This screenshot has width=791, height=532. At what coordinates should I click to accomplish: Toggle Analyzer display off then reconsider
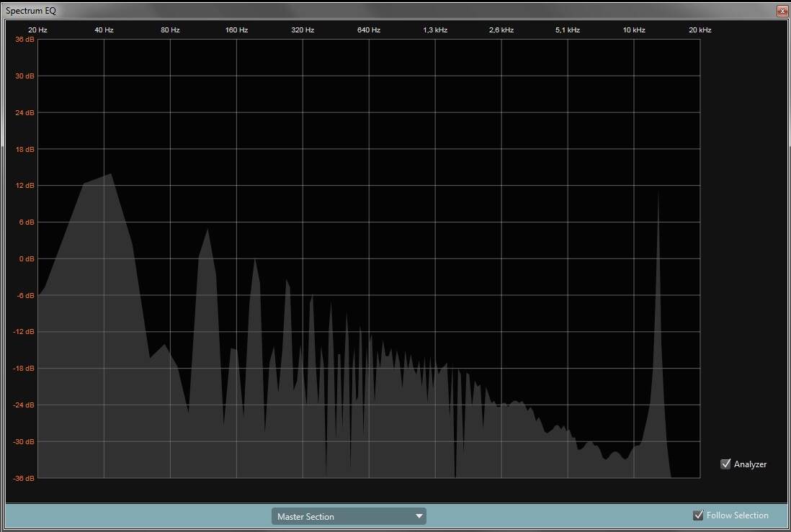726,464
